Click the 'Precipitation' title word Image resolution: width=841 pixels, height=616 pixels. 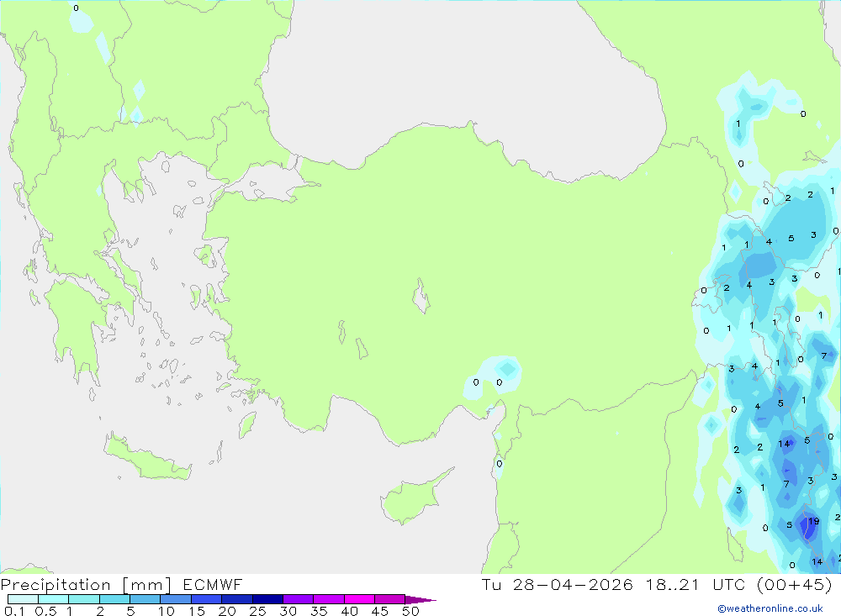[56, 585]
